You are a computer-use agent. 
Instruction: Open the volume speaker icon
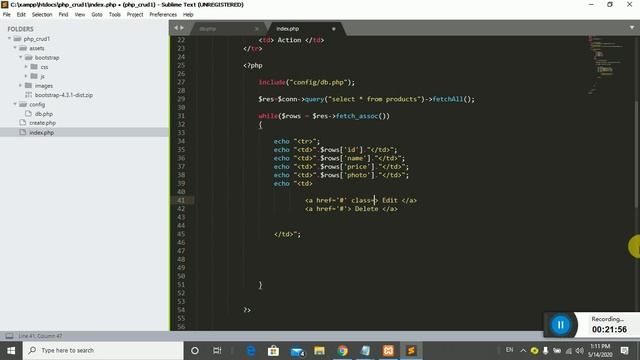pos(580,350)
